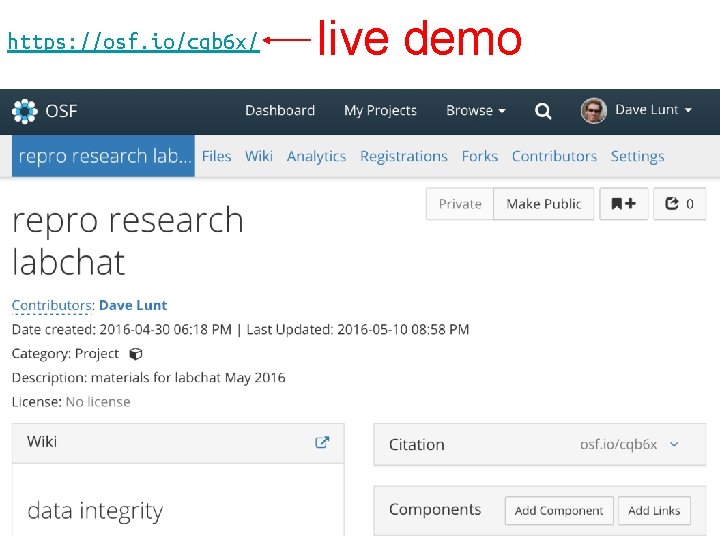Click the Contributors label link
Viewport: 720px width, 540px height.
tap(53, 305)
